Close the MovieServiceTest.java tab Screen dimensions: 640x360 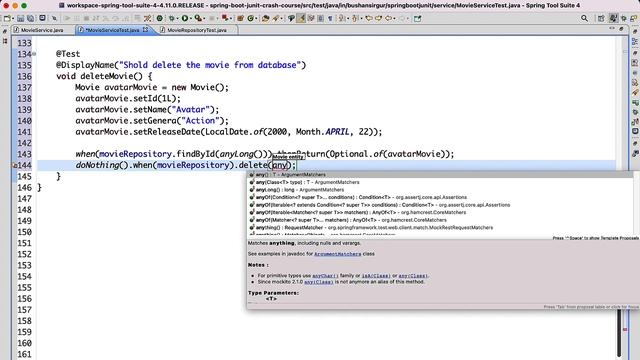click(x=146, y=30)
